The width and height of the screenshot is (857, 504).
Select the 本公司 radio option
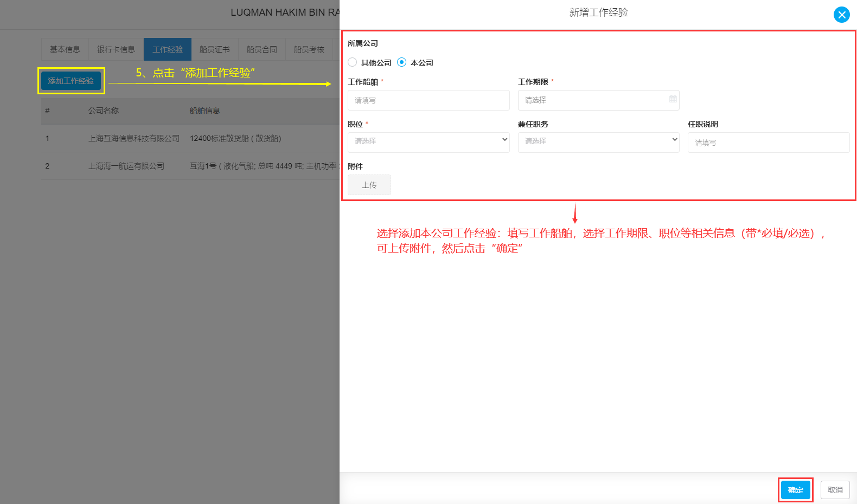click(402, 62)
